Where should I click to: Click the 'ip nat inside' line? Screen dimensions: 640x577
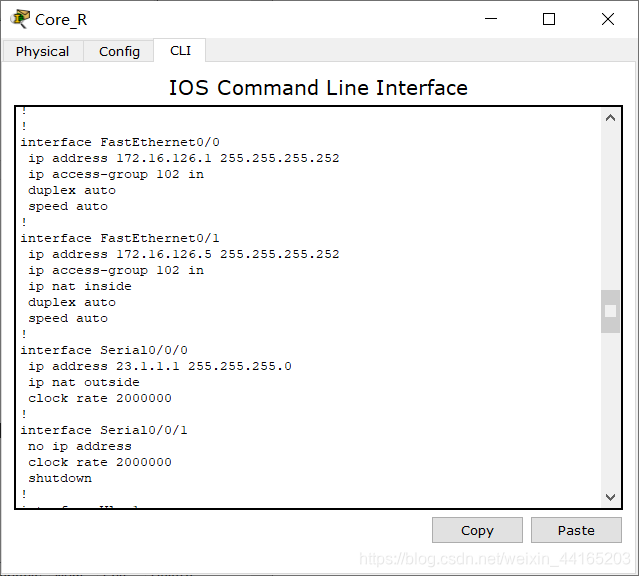pyautogui.click(x=80, y=286)
